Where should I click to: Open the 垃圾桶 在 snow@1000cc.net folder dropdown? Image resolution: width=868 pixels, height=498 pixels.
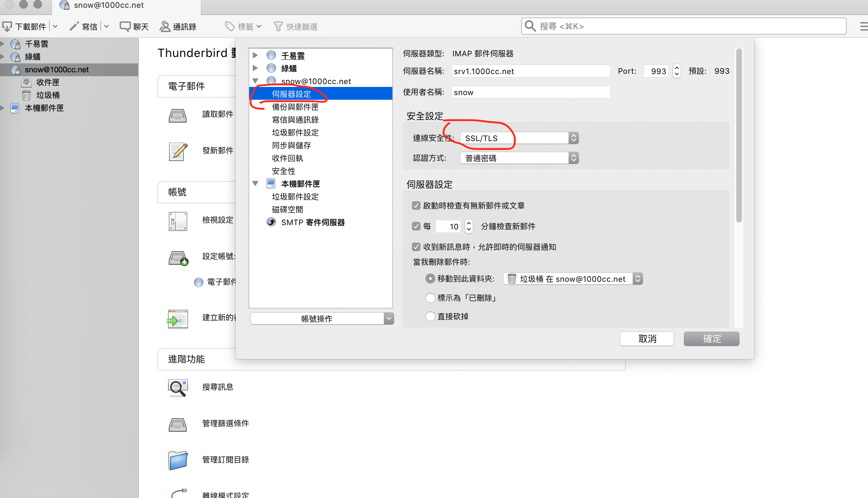click(x=573, y=279)
